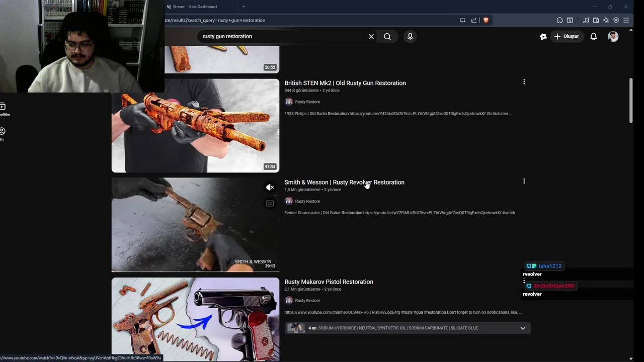Open the Oluştur create button
Image resolution: width=644 pixels, height=362 pixels.
[x=567, y=37]
